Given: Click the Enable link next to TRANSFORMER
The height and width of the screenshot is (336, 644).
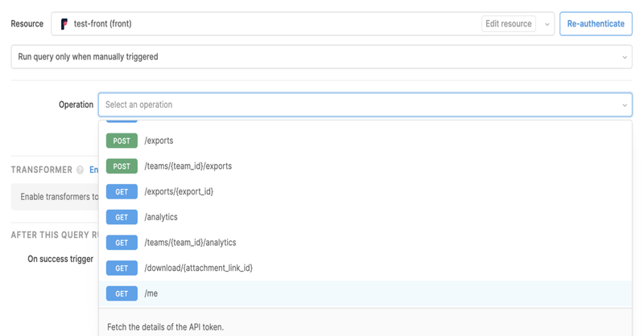Looking at the screenshot, I should click(93, 170).
